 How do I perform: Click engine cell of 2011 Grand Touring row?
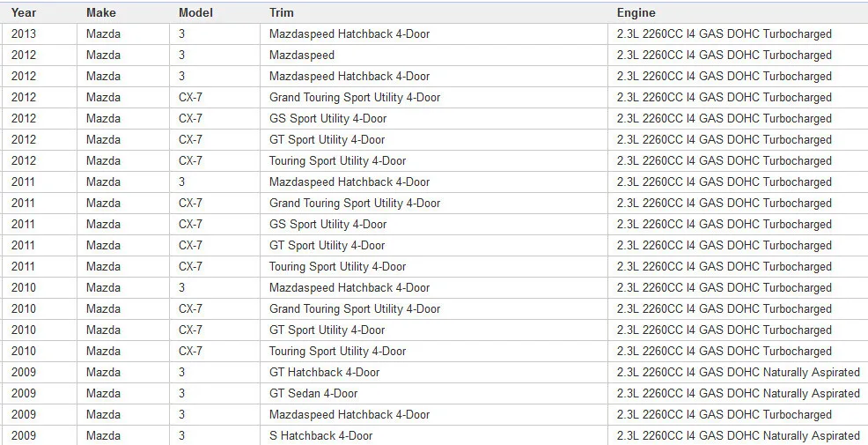coord(738,203)
